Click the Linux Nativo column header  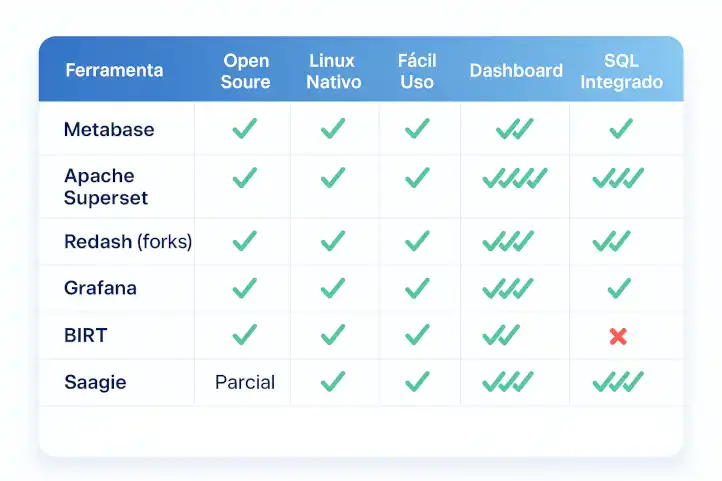coord(333,71)
